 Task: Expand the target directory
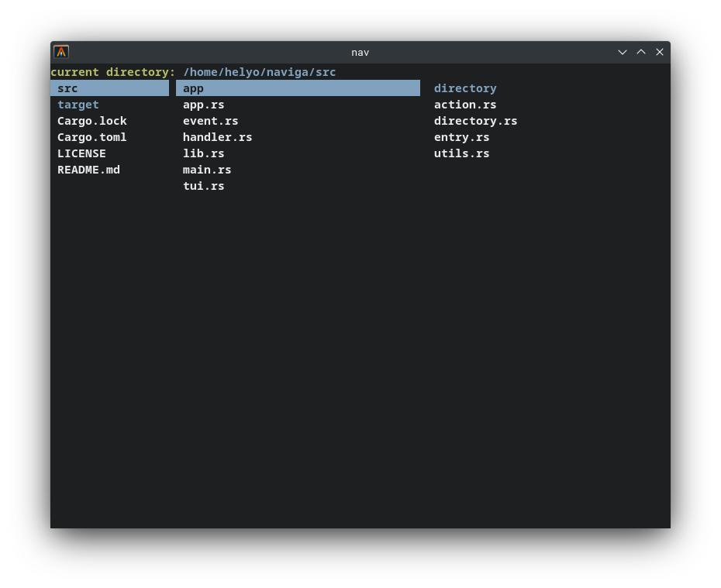(x=78, y=105)
